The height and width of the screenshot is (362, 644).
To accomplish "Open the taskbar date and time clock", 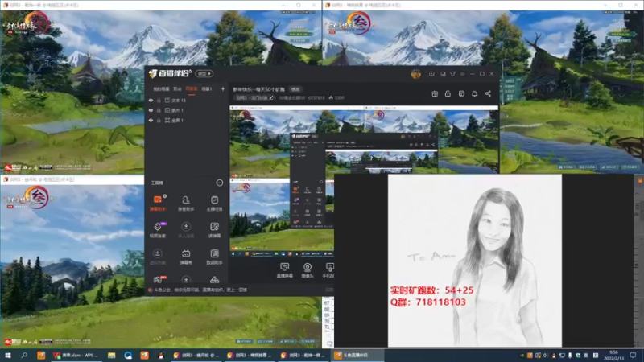I will click(613, 355).
